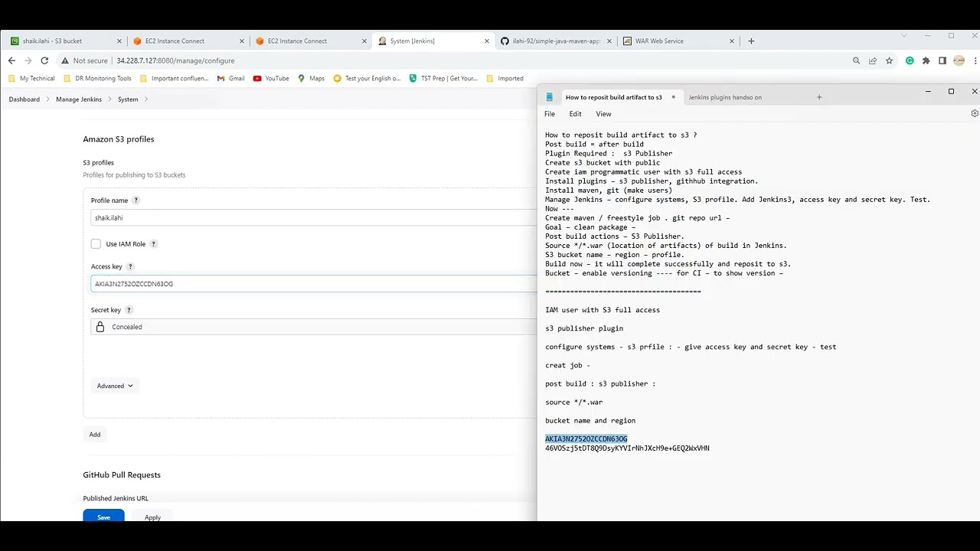Go back using the browser back arrow
980x551 pixels.
click(11, 60)
